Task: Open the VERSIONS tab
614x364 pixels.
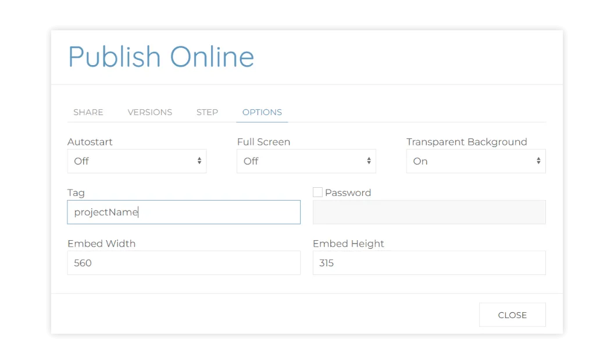Action: pyautogui.click(x=149, y=112)
